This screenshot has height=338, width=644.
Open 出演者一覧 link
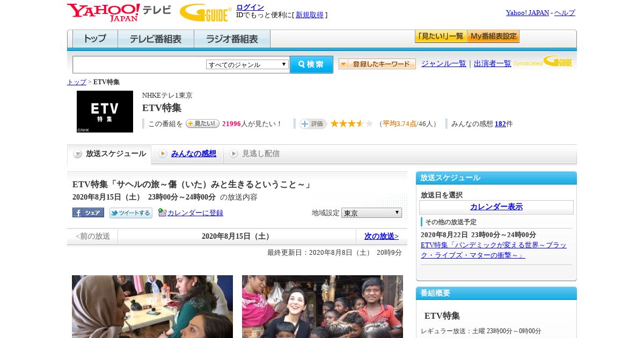tap(493, 63)
